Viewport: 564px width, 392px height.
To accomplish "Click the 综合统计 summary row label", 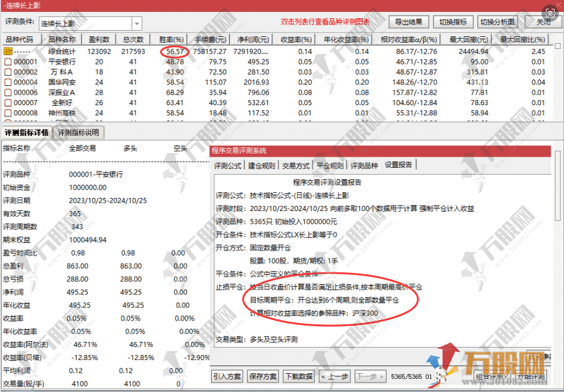I will (x=62, y=52).
